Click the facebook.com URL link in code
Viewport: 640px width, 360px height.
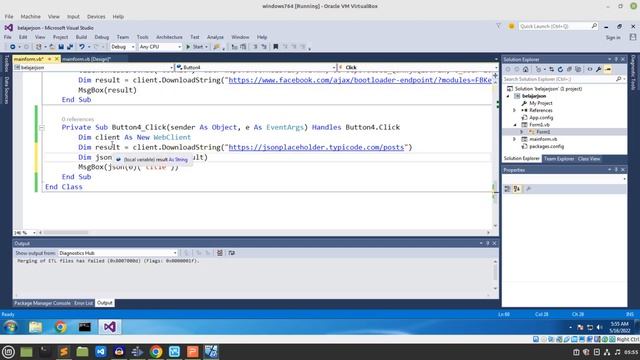tap(360, 80)
